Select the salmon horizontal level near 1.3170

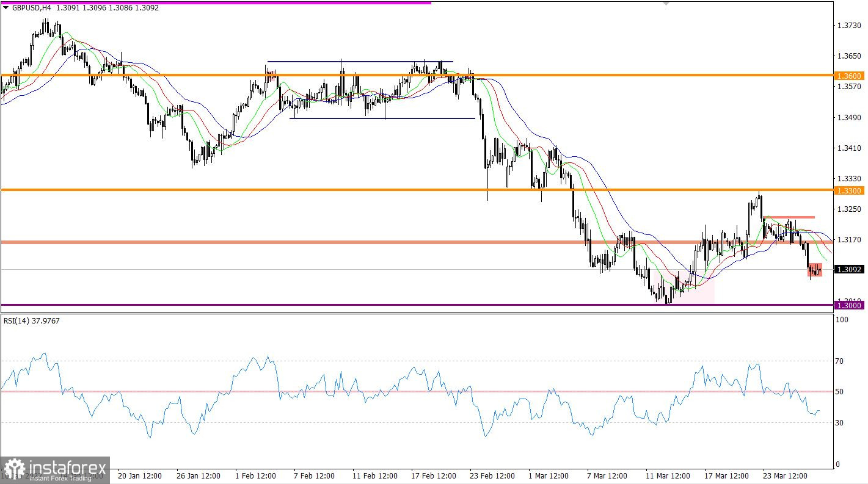417,242
